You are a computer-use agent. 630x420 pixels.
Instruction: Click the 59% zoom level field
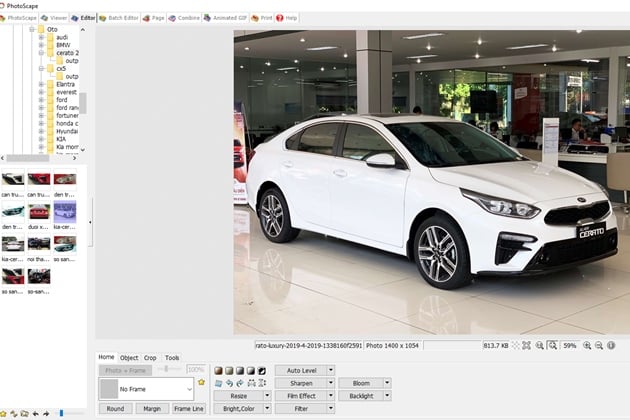[x=570, y=346]
